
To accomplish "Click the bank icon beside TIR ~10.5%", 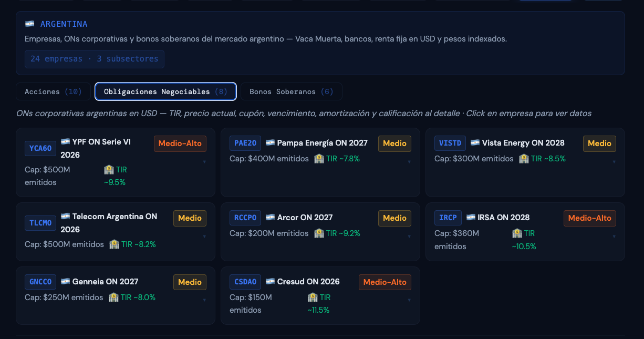I will (517, 233).
